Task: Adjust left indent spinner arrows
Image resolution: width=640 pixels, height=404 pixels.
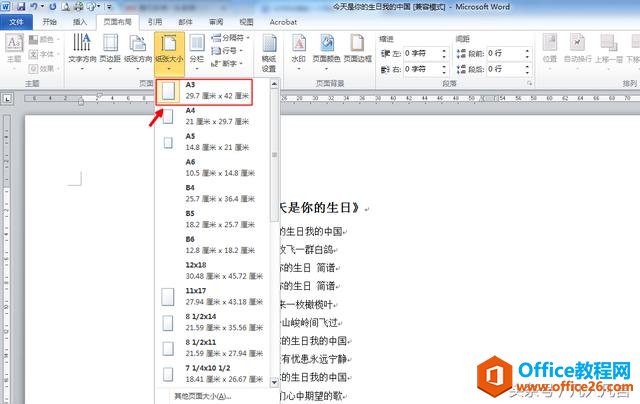Action: 444,53
